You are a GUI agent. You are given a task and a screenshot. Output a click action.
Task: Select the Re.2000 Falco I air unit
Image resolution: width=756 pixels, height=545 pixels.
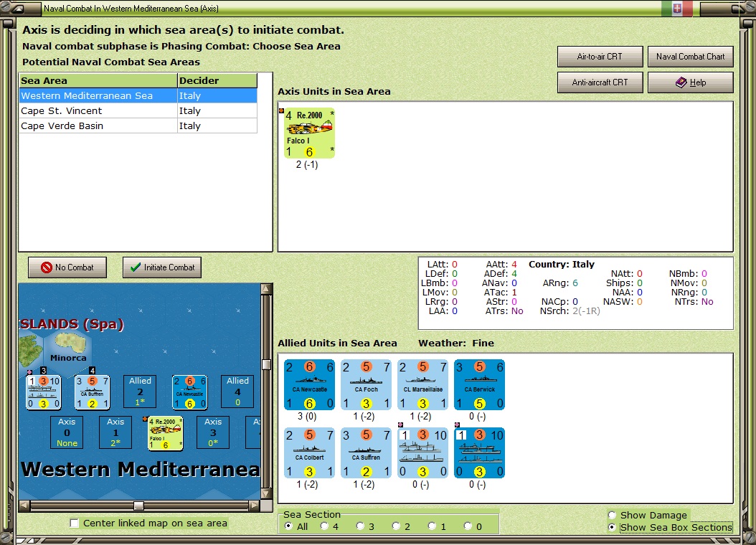pyautogui.click(x=309, y=133)
